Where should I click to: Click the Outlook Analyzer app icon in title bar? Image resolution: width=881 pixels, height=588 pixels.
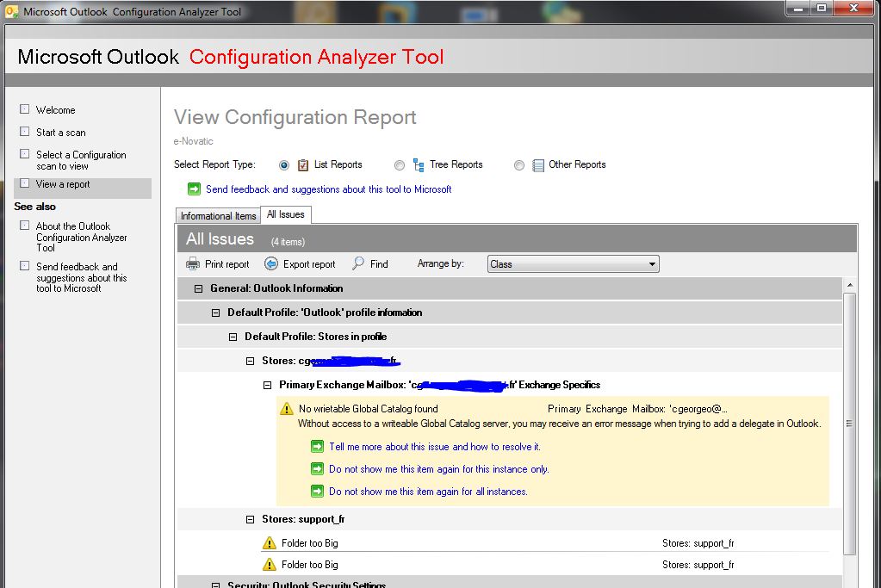pyautogui.click(x=11, y=10)
